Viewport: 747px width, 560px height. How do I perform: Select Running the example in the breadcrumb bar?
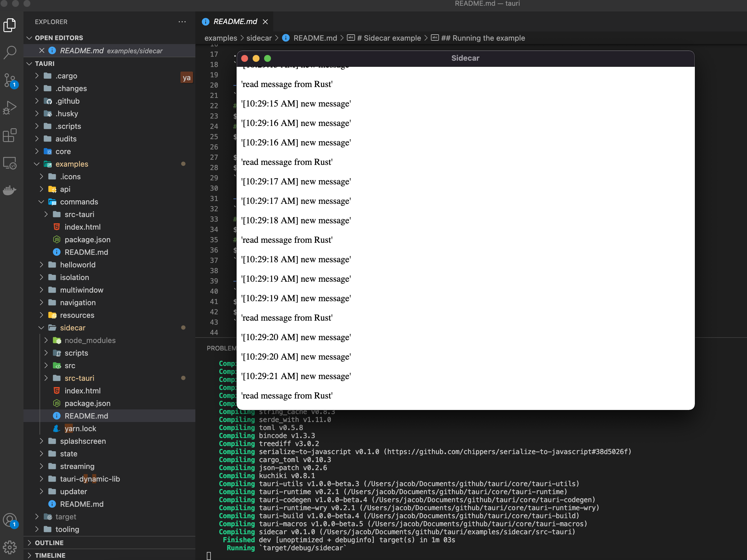(x=483, y=38)
